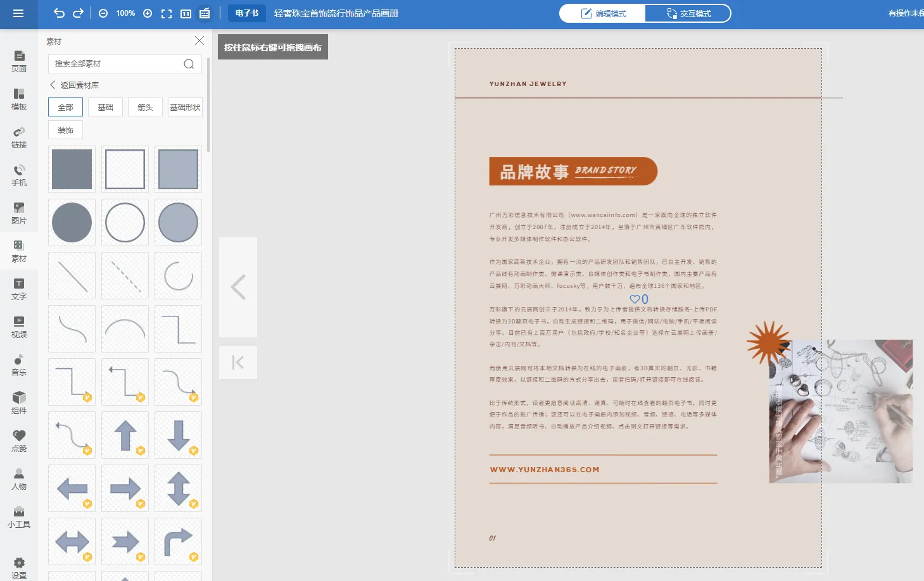
Task: Insert the light bordered circle shape
Action: 178,222
